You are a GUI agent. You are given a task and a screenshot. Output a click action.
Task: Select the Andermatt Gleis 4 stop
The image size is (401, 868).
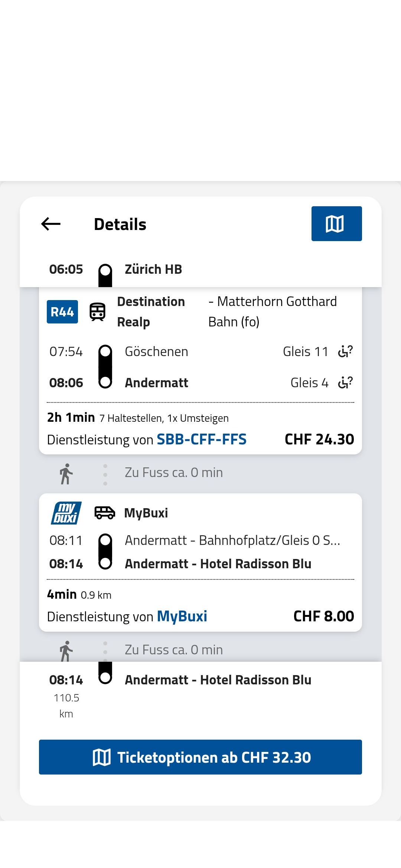click(x=200, y=382)
